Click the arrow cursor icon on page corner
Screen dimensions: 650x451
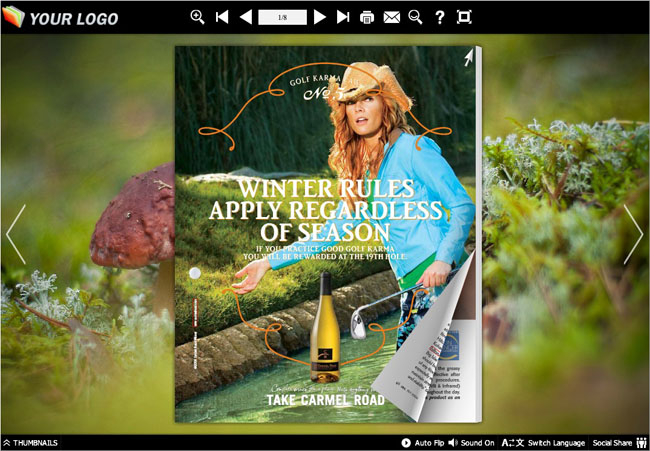[x=468, y=58]
